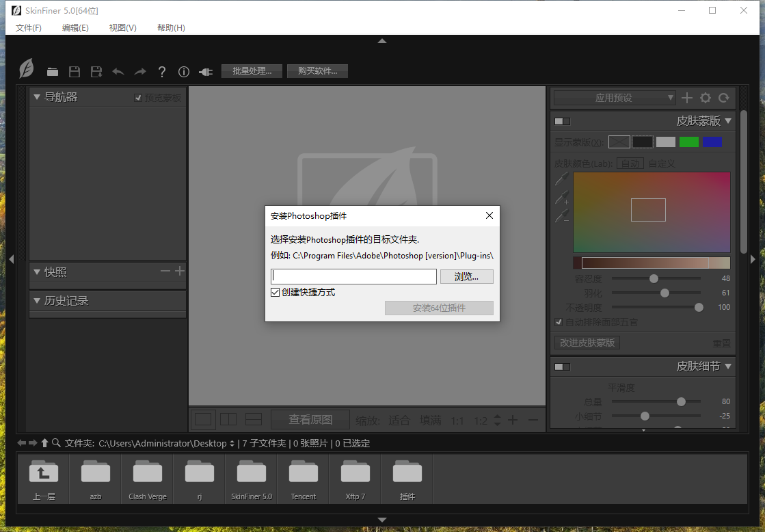This screenshot has width=765, height=532.
Task: Click the plugin folder path input field
Action: (353, 276)
